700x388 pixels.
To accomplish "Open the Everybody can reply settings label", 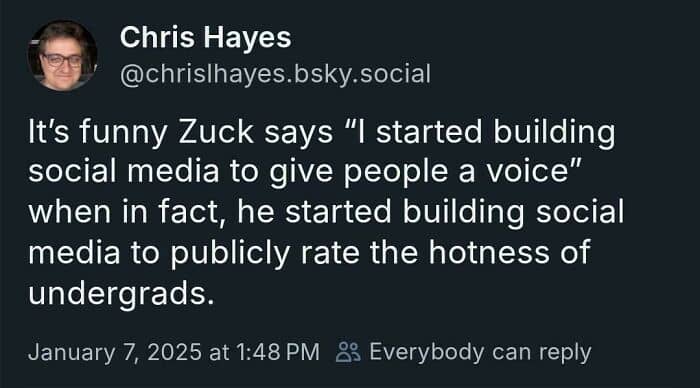I will pos(480,352).
